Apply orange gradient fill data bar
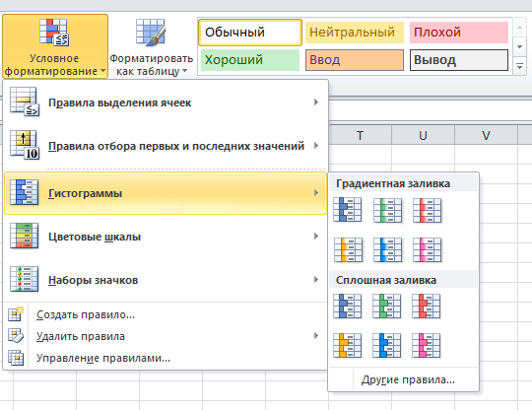Screen dimensions: 532x410 (x=348, y=249)
